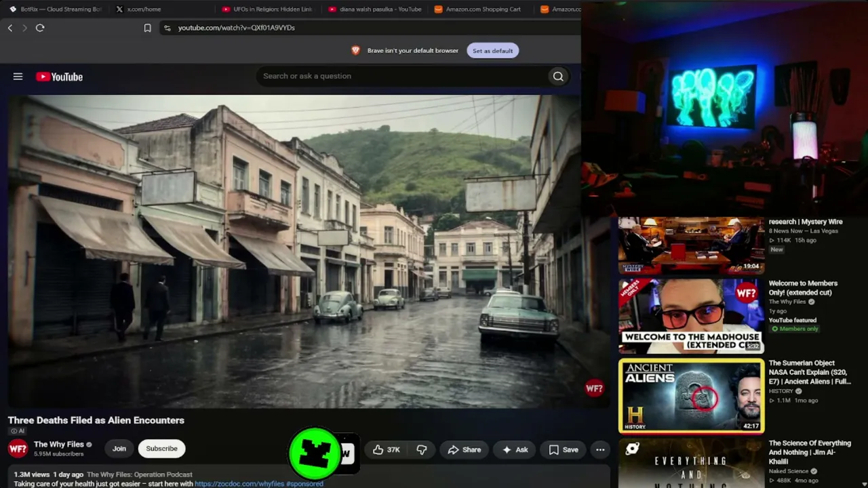868x488 pixels.
Task: Open the more actions three-dot menu
Action: 600,449
